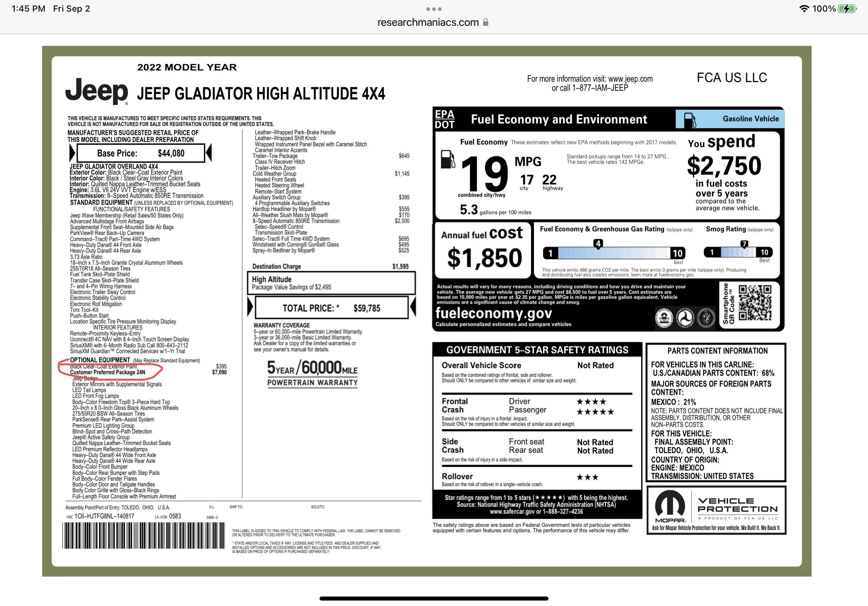This screenshot has width=868, height=606.
Task: Tap the $1,145 Cold Weather Group price
Action: tap(402, 174)
